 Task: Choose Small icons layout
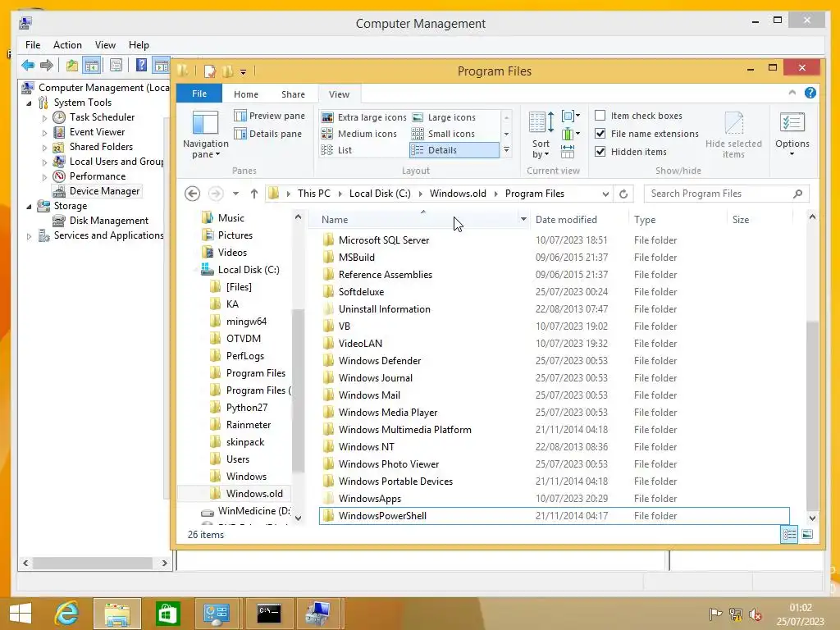(x=444, y=134)
